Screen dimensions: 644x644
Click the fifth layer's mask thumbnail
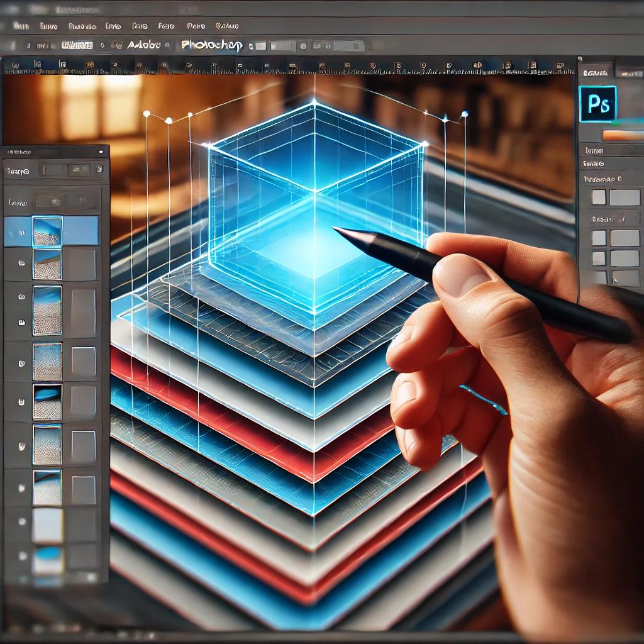coord(84,401)
